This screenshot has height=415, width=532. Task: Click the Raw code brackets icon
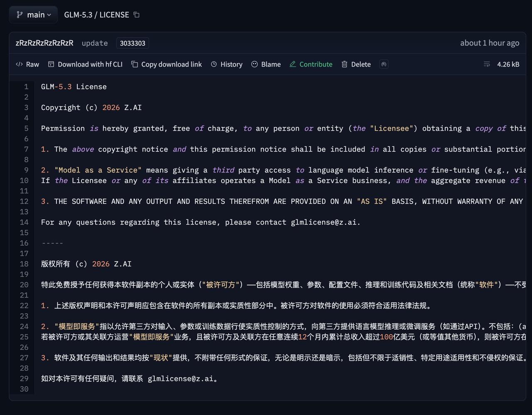[x=19, y=64]
